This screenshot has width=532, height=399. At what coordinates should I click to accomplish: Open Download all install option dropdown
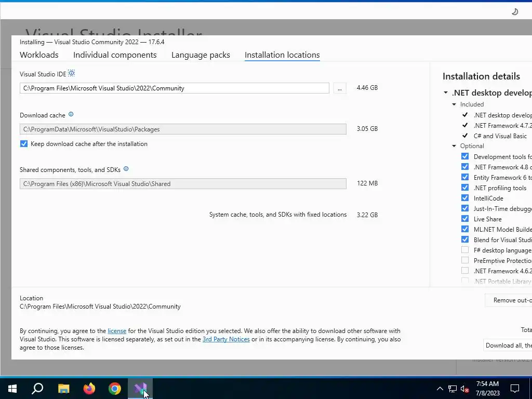click(x=508, y=345)
